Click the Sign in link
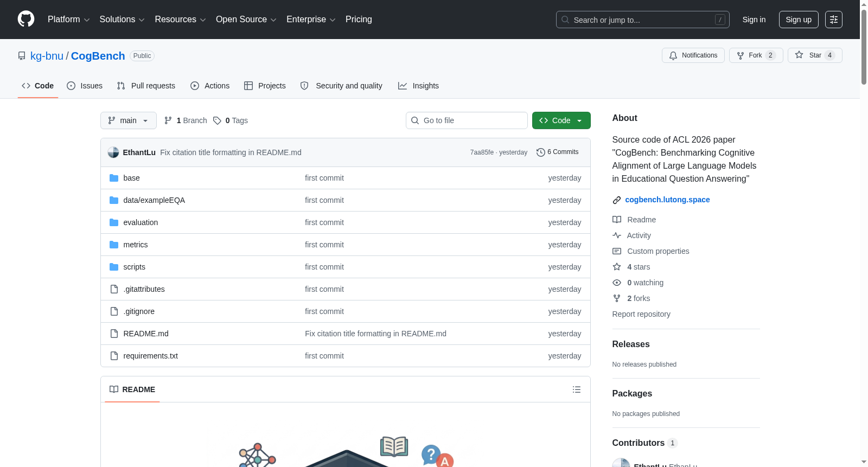Image resolution: width=868 pixels, height=467 pixels. [754, 20]
